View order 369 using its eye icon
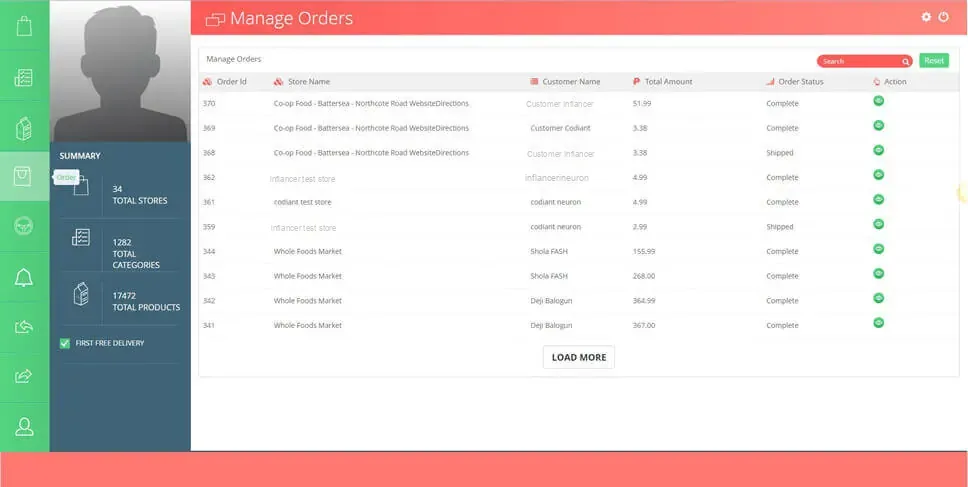This screenshot has width=968, height=487. pos(878,125)
